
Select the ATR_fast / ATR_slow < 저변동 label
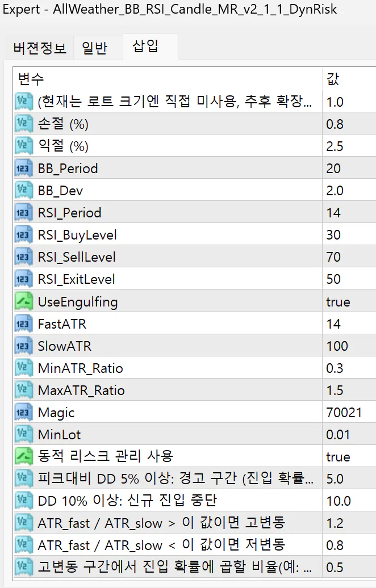tap(161, 544)
